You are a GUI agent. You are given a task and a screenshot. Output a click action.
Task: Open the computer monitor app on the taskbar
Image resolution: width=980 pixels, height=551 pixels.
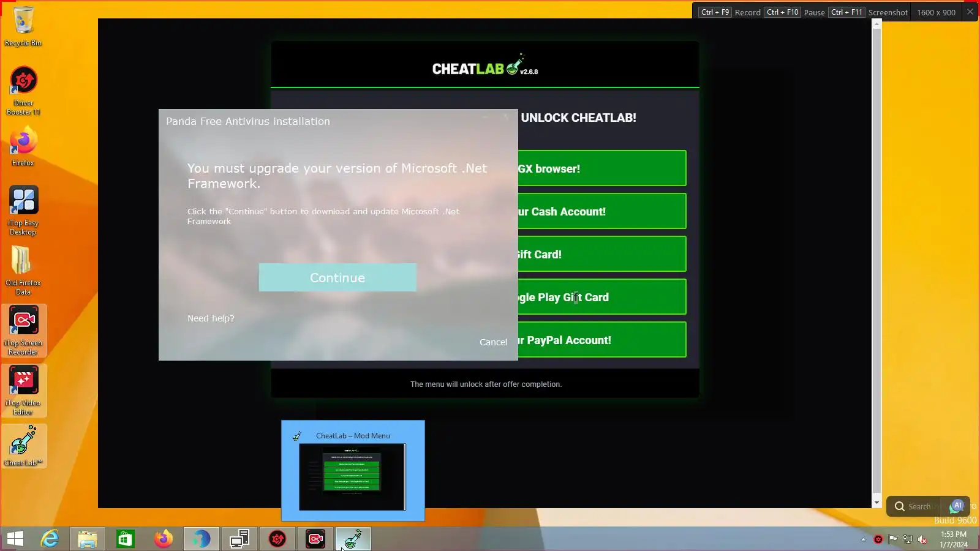[x=239, y=539]
